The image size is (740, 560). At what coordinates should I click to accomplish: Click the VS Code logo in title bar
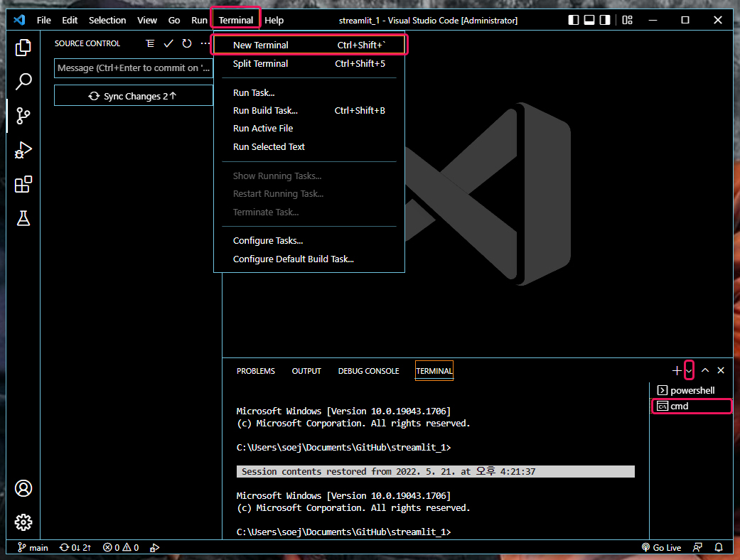19,20
